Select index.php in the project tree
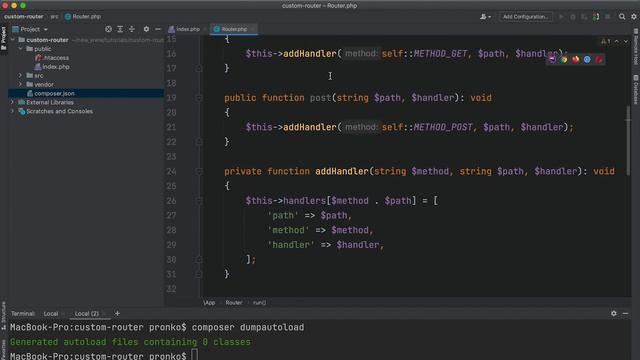 52,67
